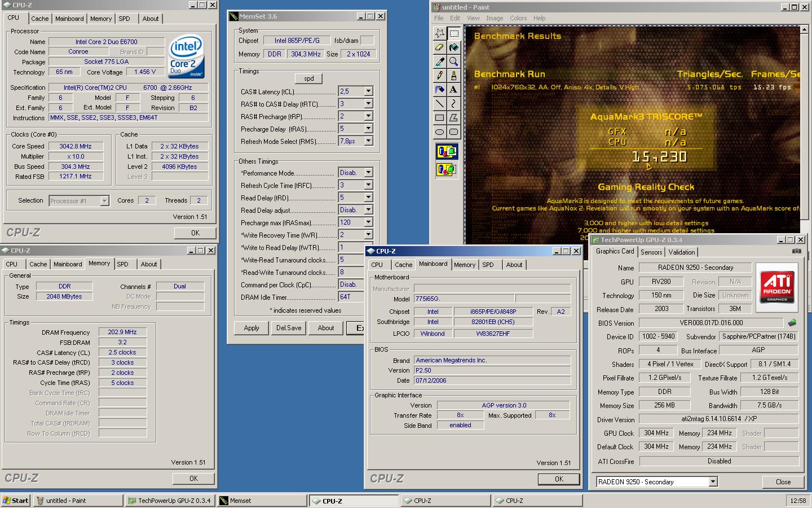Choose the Airbrush spray tool
Viewport: 812px width, 508px height.
(439, 90)
